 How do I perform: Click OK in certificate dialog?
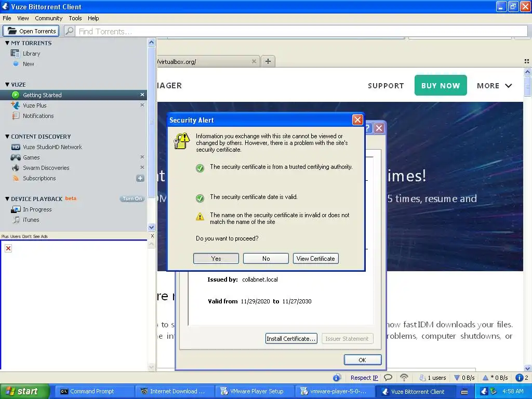click(x=362, y=360)
